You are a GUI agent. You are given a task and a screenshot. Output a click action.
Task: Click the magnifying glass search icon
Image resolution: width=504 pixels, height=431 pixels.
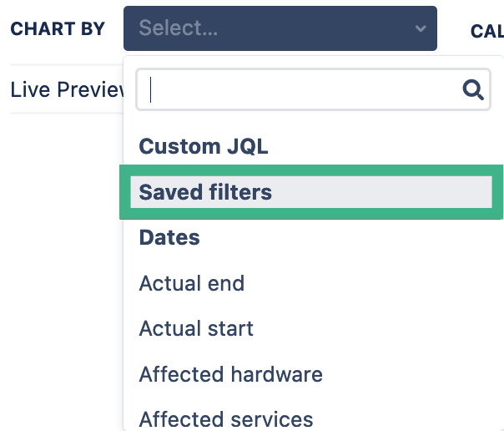click(x=473, y=89)
